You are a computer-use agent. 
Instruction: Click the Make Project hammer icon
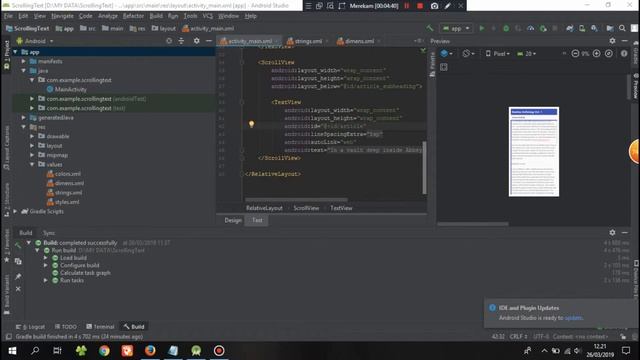(429, 28)
